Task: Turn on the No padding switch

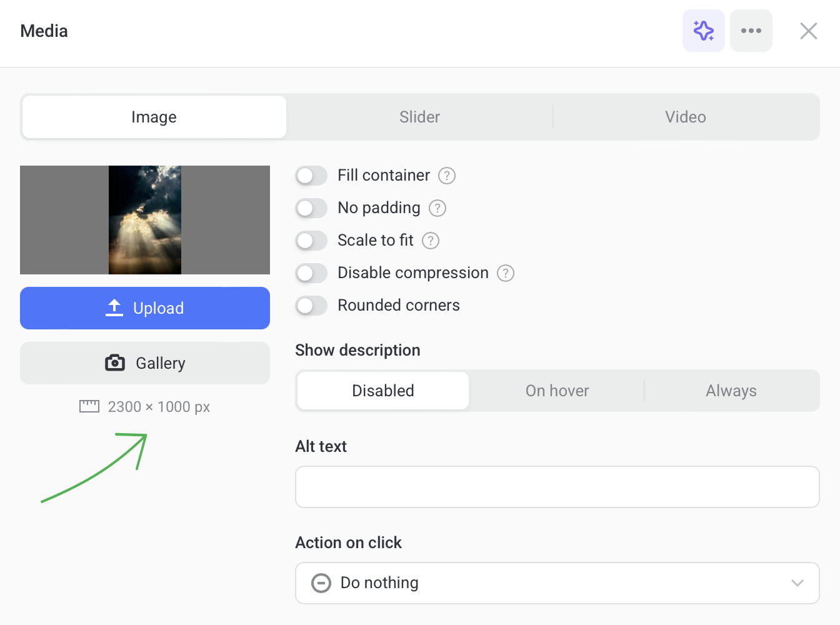Action: pos(311,208)
